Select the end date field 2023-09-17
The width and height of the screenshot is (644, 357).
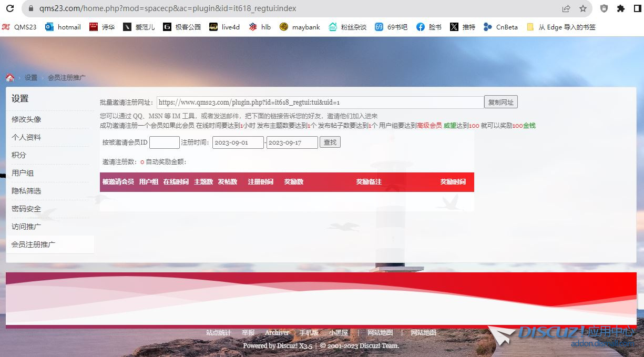pyautogui.click(x=292, y=142)
